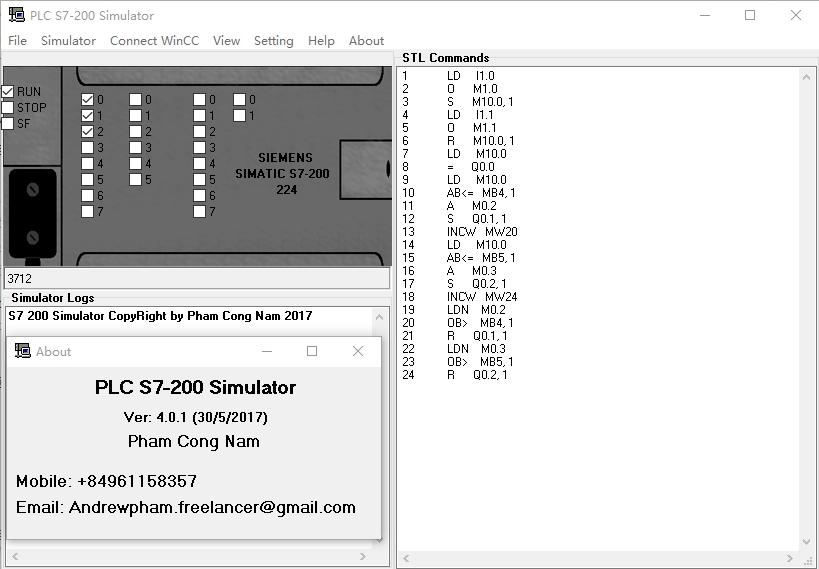
Task: Click the About window title bar icon
Action: 22,351
